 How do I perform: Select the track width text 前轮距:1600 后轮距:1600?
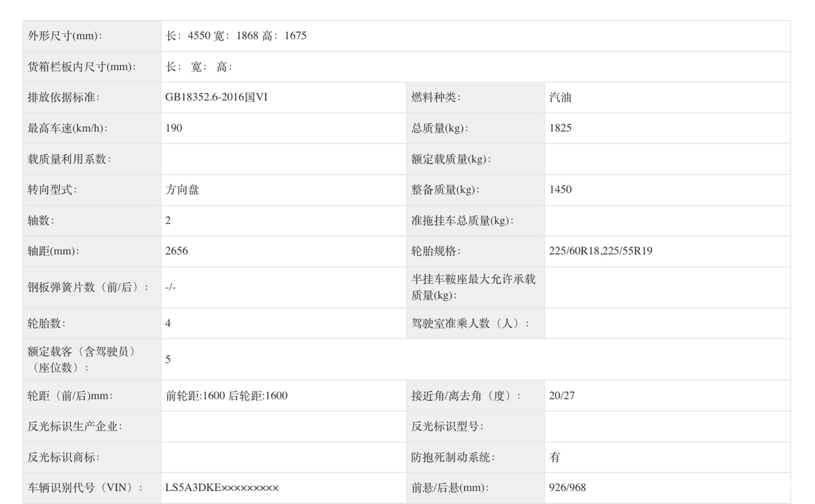coord(226,395)
